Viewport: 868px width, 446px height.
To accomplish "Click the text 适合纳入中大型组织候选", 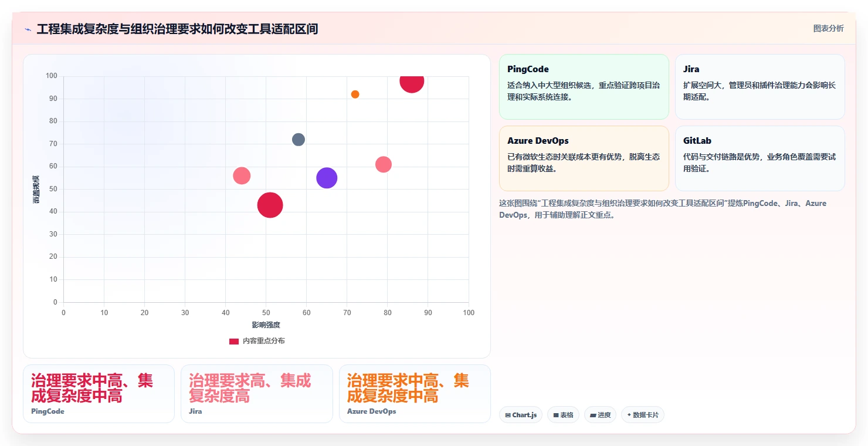I will coord(549,85).
